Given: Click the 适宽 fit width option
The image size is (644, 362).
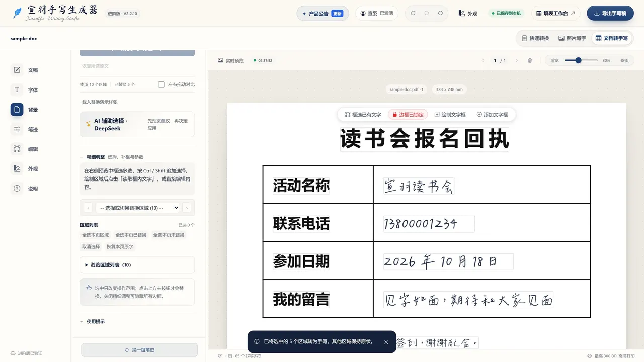Looking at the screenshot, I should pyautogui.click(x=554, y=60).
